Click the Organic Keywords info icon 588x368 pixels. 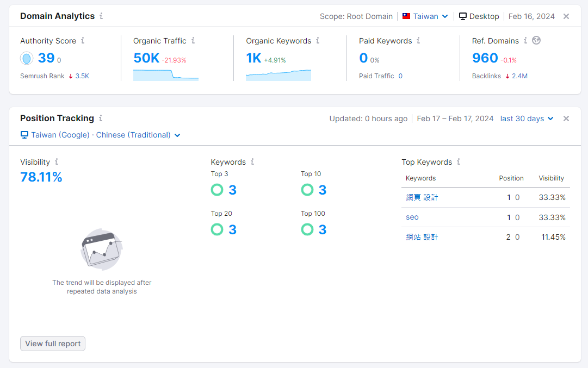pyautogui.click(x=318, y=41)
